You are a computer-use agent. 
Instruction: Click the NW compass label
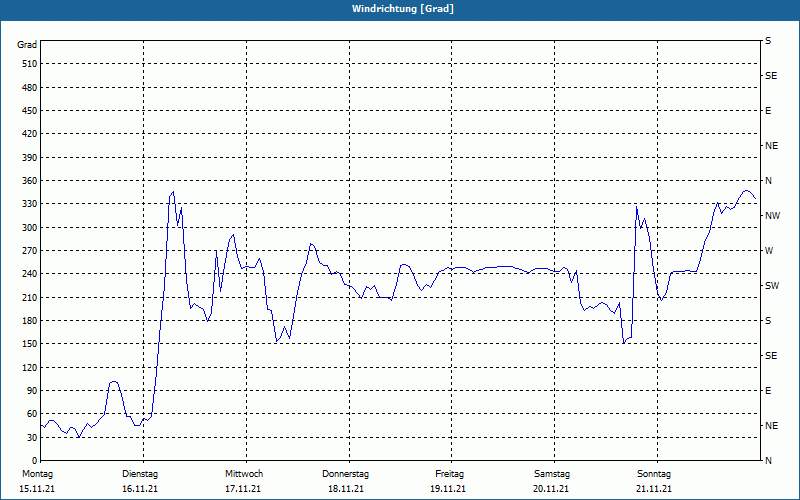tap(772, 216)
